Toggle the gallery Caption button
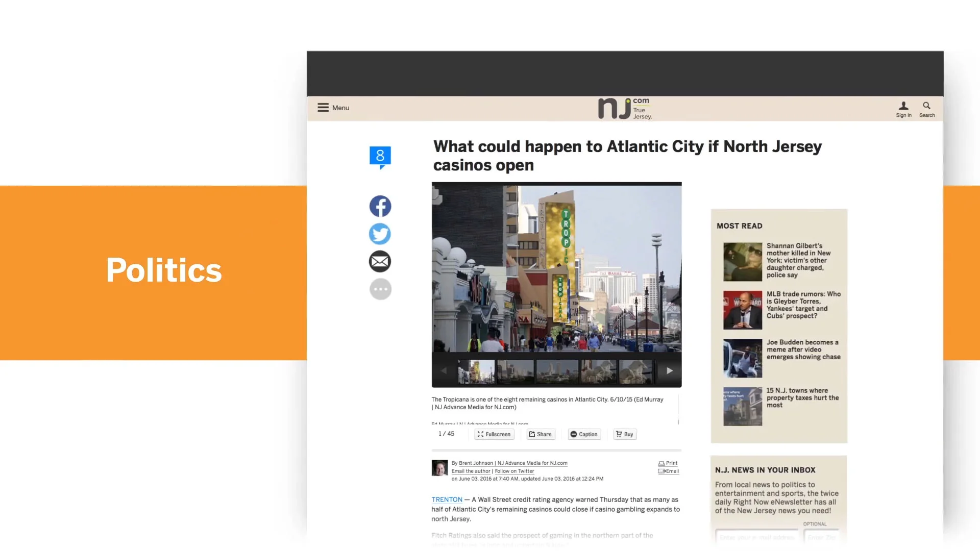 pyautogui.click(x=584, y=434)
